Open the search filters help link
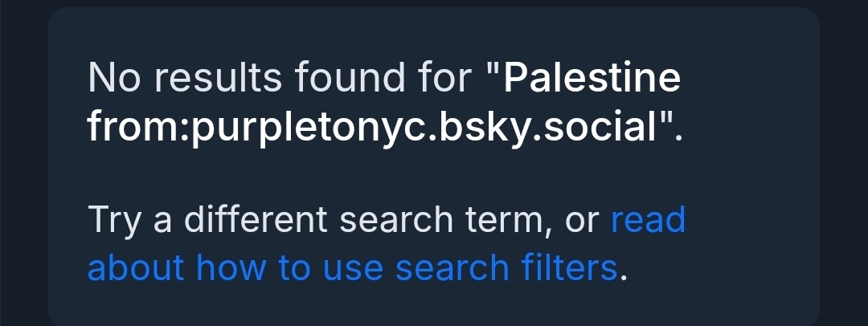Viewport: 868px width, 326px height. click(352, 267)
